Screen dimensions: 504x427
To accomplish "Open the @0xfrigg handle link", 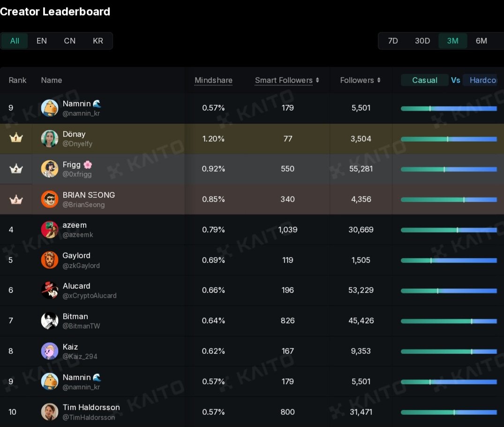I will (77, 174).
